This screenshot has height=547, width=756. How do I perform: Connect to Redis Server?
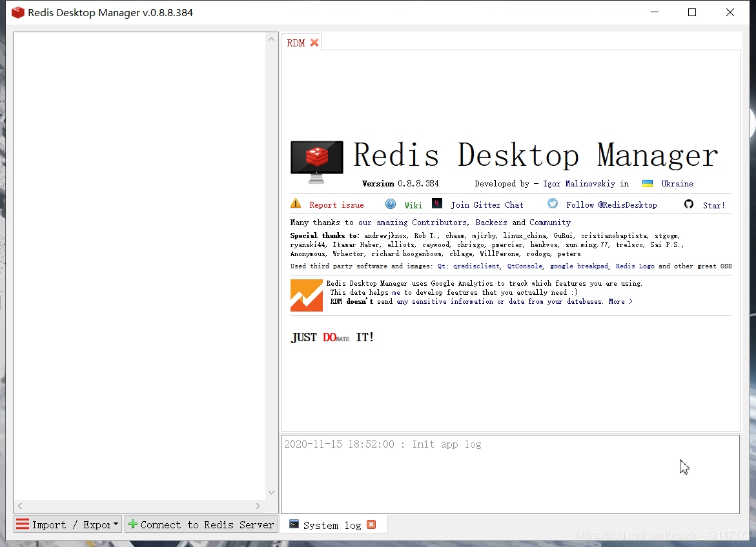pos(201,524)
